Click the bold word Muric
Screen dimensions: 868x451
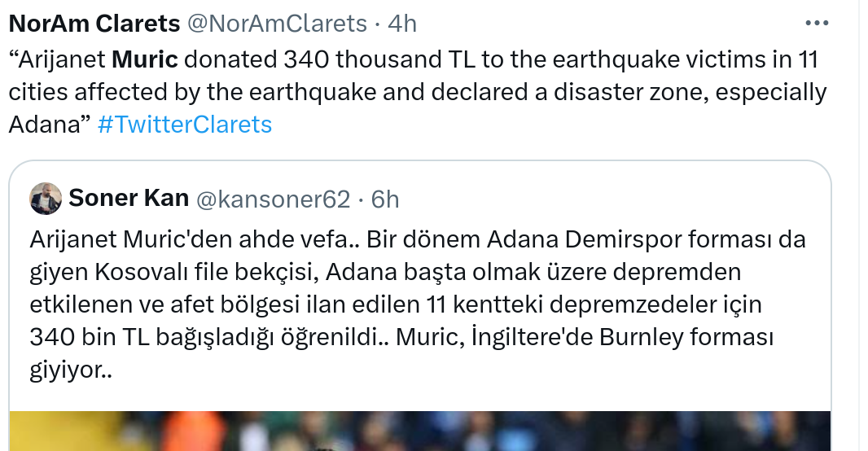click(x=145, y=60)
